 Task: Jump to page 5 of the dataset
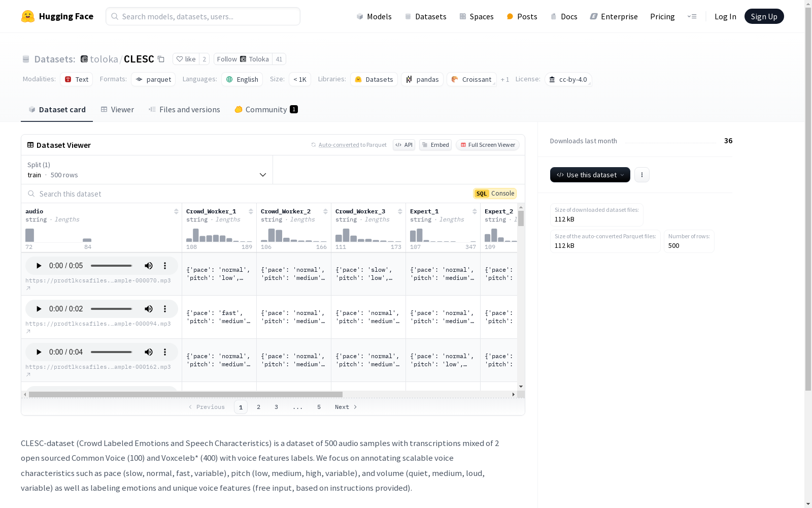click(319, 407)
